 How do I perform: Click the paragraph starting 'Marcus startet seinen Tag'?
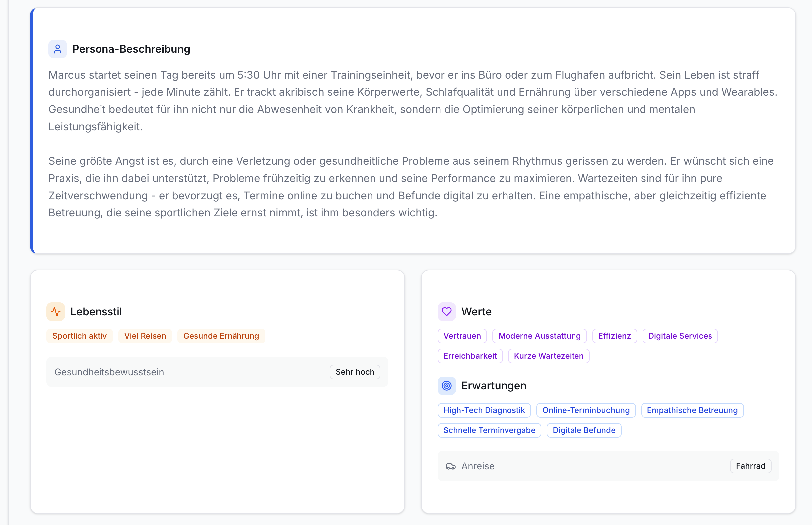[413, 100]
